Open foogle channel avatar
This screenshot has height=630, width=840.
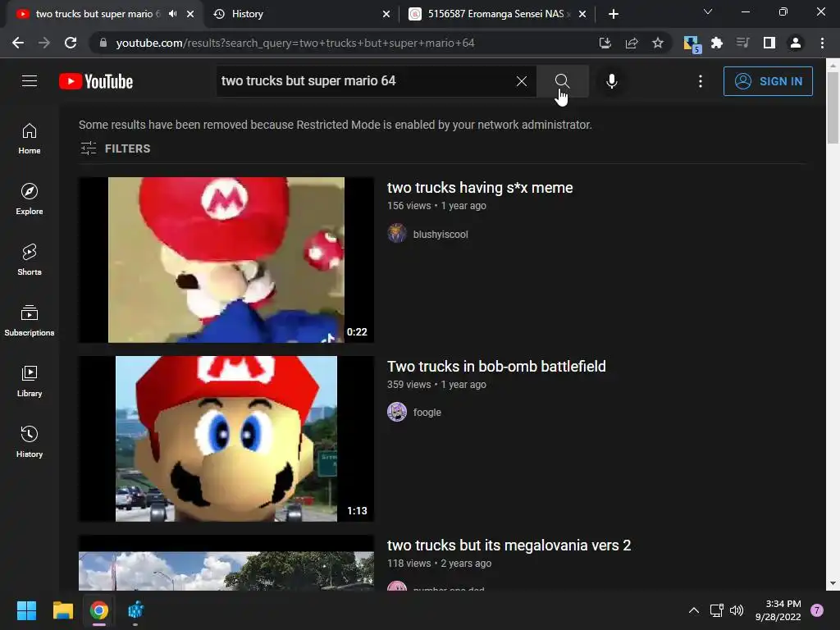397,412
